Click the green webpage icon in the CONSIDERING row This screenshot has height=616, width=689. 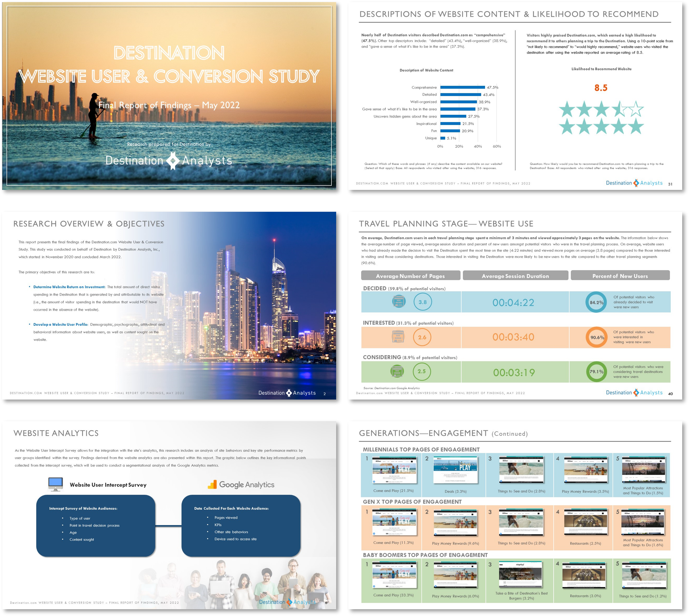coord(397,371)
